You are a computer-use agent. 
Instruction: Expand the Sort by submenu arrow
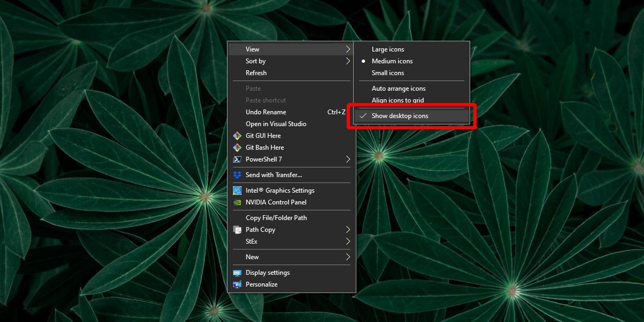348,61
